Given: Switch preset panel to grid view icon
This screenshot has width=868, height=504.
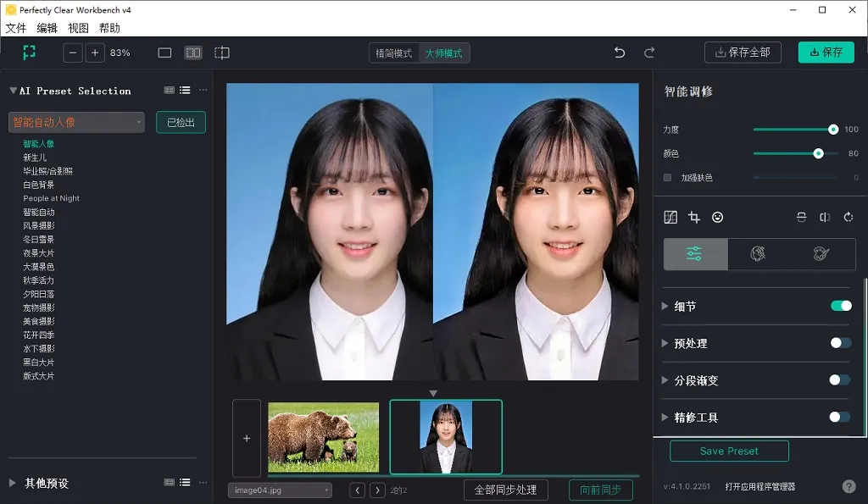Looking at the screenshot, I should point(169,90).
